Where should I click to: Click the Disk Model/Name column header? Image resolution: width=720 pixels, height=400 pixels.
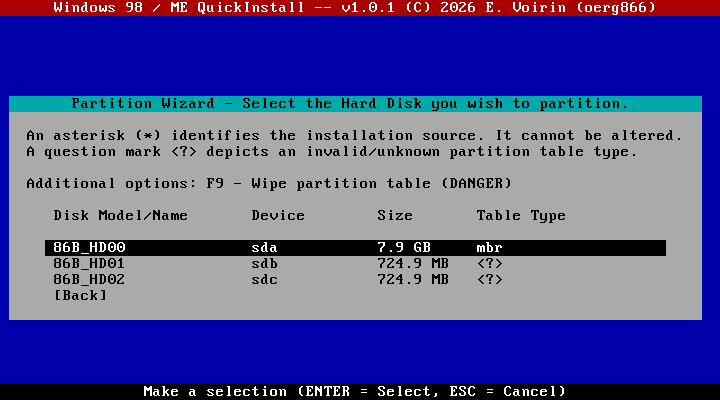pos(121,215)
